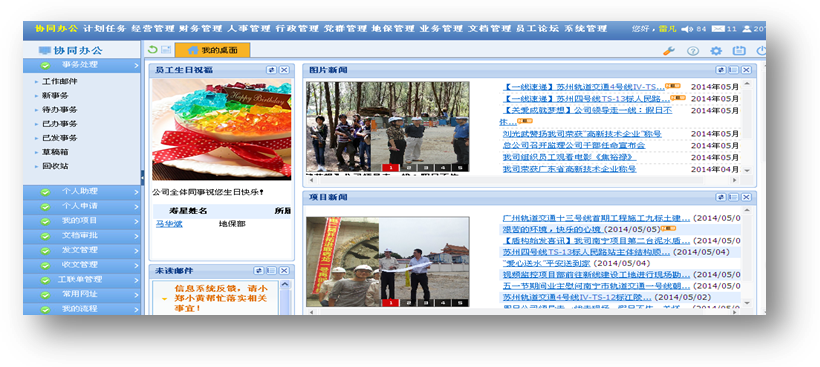820x367 pixels.
Task: Close the 未读邮件 panel
Action: [x=284, y=270]
